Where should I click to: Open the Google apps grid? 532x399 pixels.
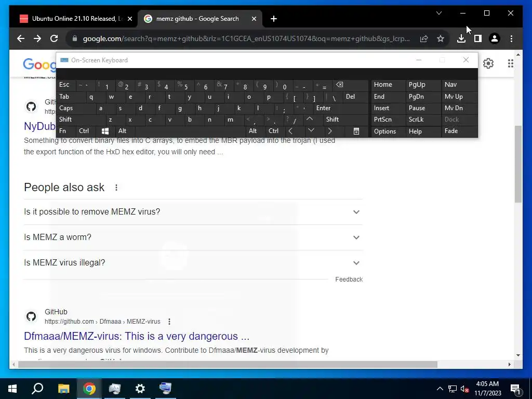510,63
